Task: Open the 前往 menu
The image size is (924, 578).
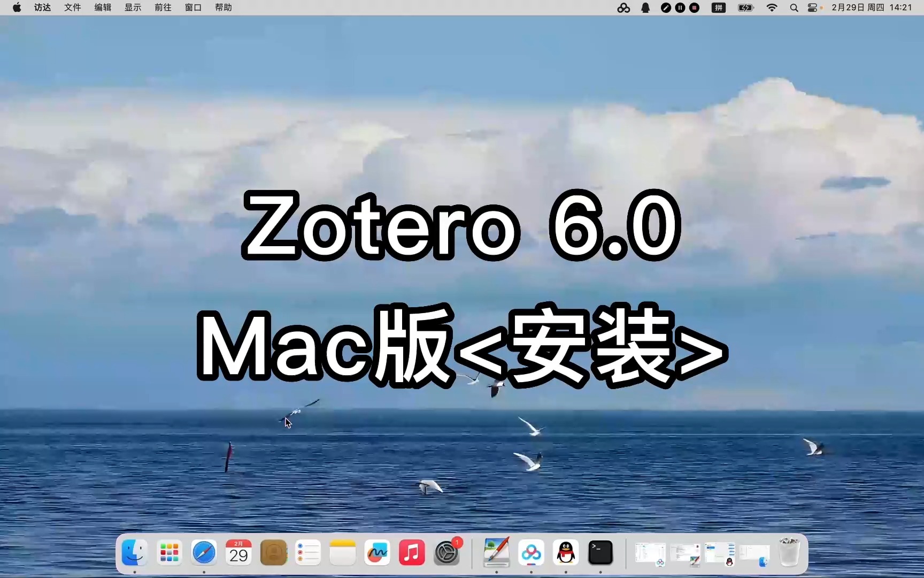Action: [163, 7]
